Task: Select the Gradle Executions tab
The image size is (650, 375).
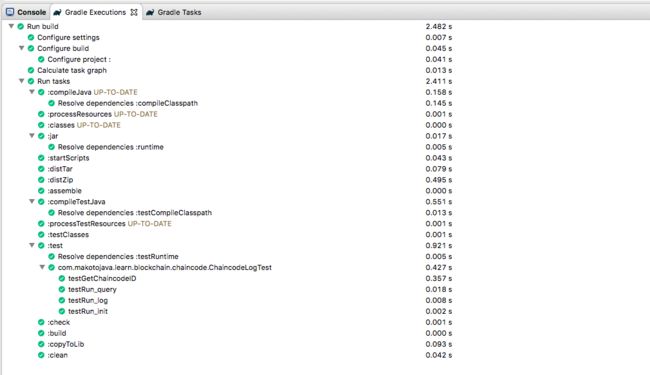Action: (x=95, y=12)
